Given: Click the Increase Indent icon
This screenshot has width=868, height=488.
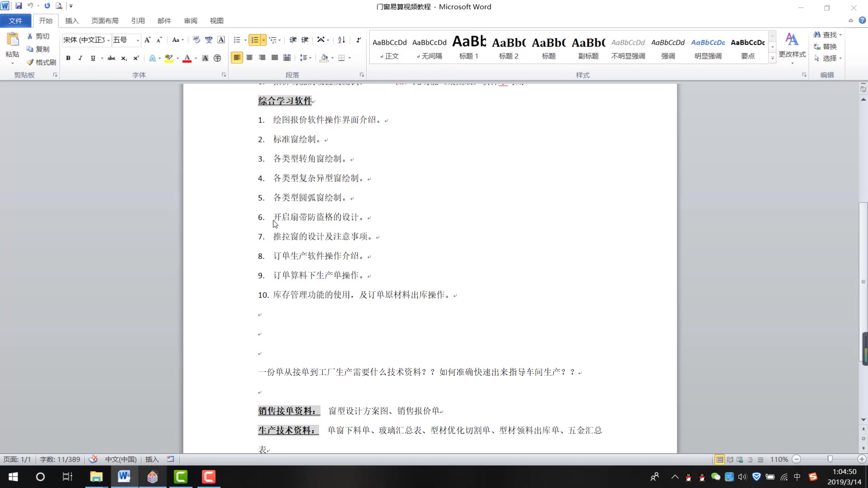Looking at the screenshot, I should (x=305, y=40).
